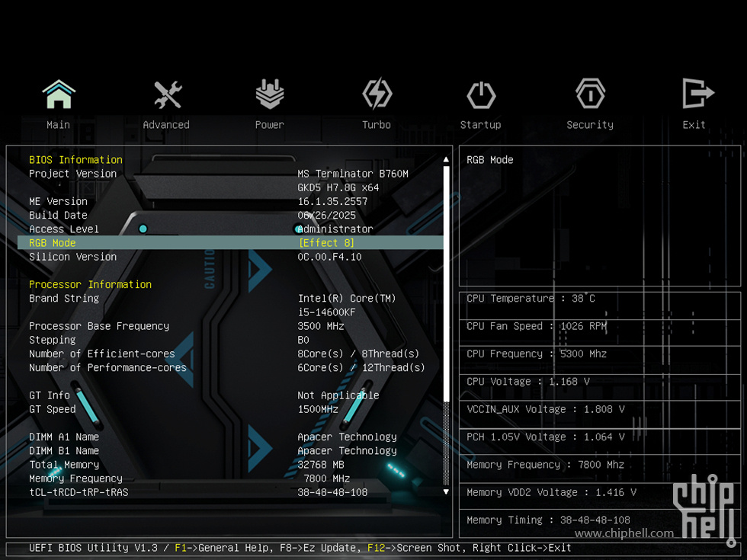Click the i5-14600KF processor model text

tap(327, 312)
